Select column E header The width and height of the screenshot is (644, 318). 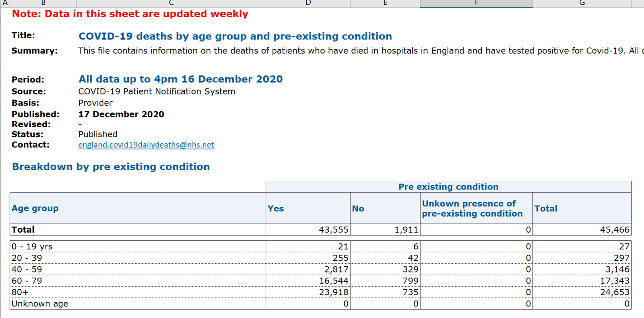coord(385,3)
